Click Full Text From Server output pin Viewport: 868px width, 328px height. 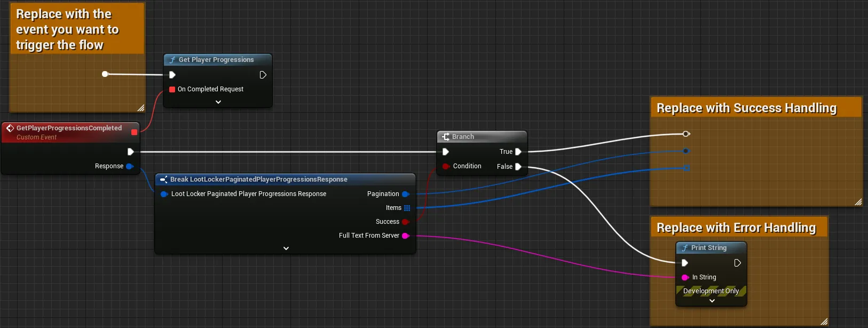[x=405, y=236]
